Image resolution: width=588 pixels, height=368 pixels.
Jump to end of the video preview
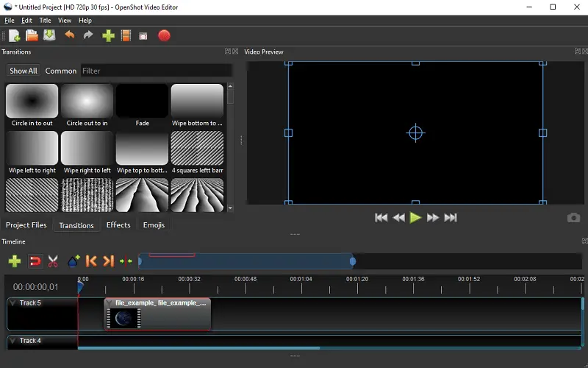(x=451, y=218)
